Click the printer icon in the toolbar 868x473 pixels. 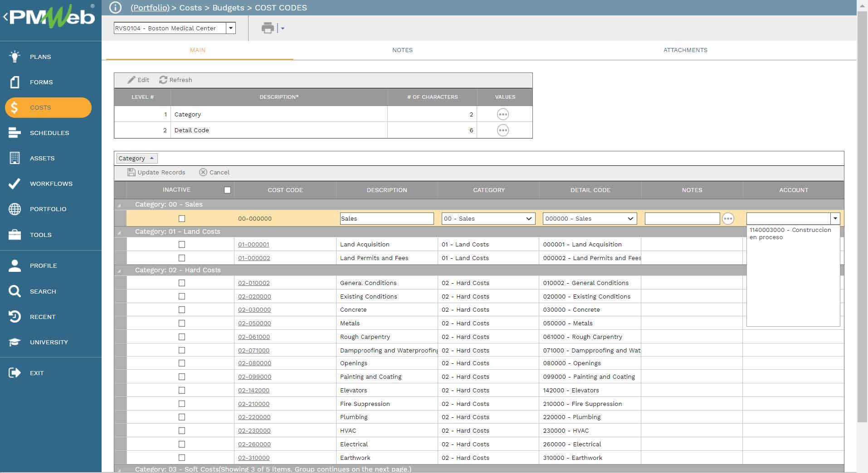pos(268,28)
